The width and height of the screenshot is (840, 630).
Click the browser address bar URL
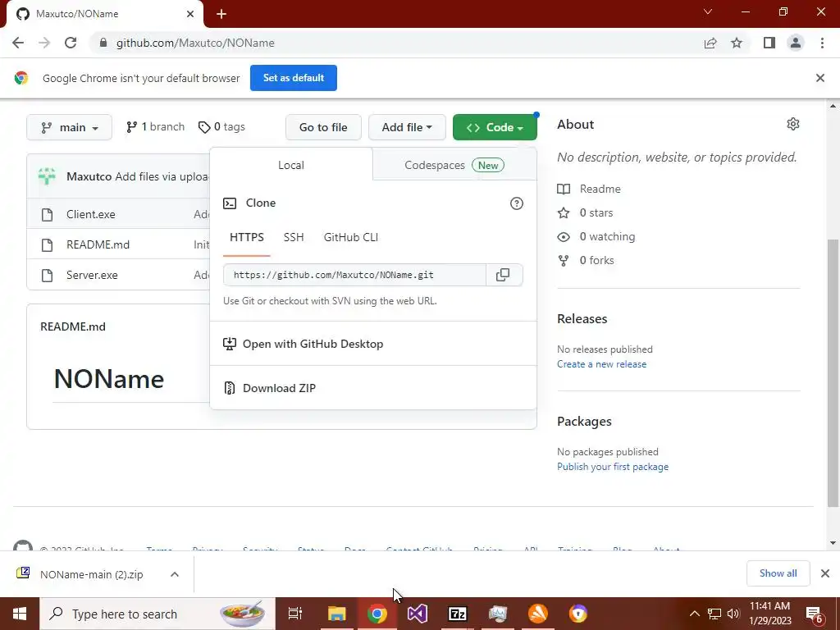[195, 43]
